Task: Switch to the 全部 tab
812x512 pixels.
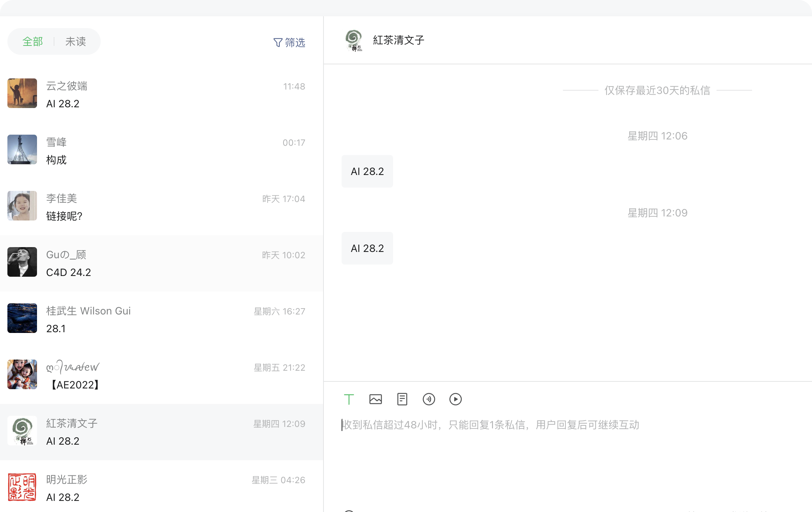Action: (33, 41)
